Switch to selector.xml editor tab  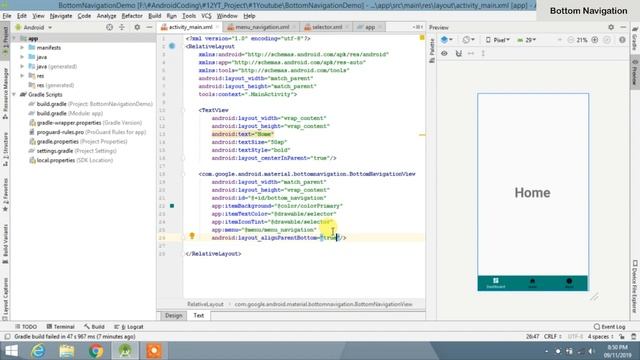[326, 27]
